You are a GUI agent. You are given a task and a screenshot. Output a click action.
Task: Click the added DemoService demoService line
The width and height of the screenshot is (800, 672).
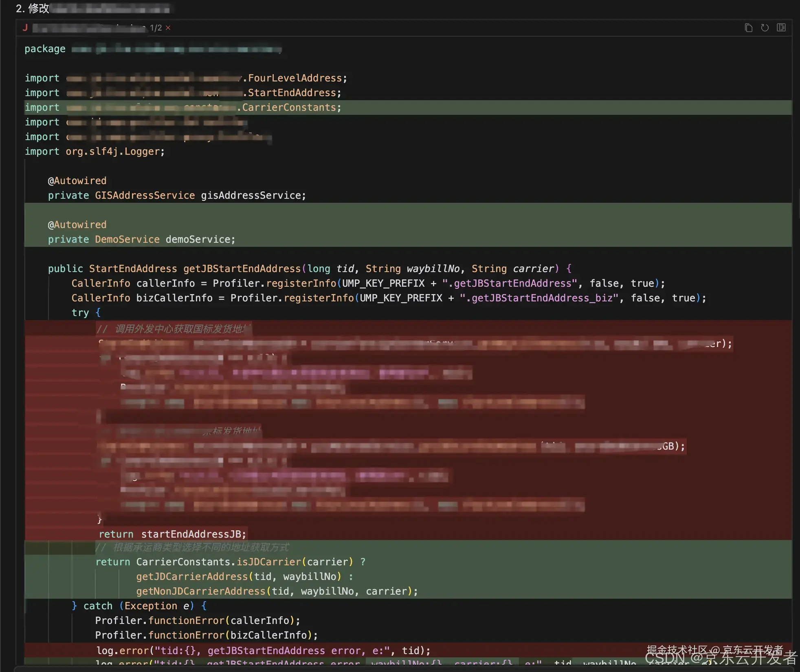pos(141,239)
